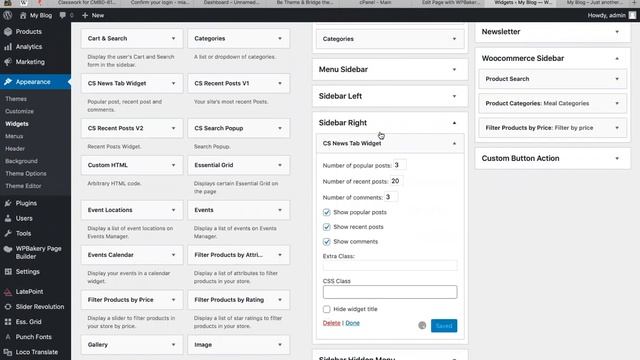The height and width of the screenshot is (360, 640).
Task: Click the CSS Class input field
Action: [390, 292]
